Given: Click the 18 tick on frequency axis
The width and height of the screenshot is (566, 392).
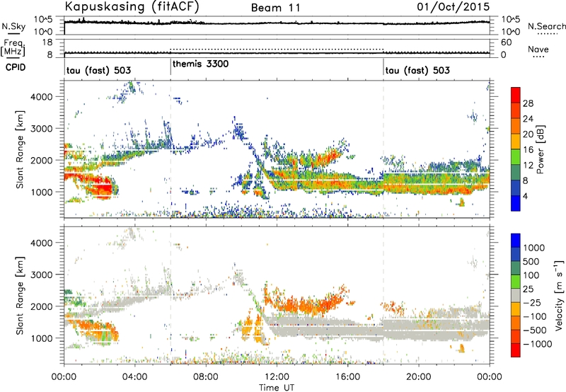Looking at the screenshot, I should click(x=47, y=42).
